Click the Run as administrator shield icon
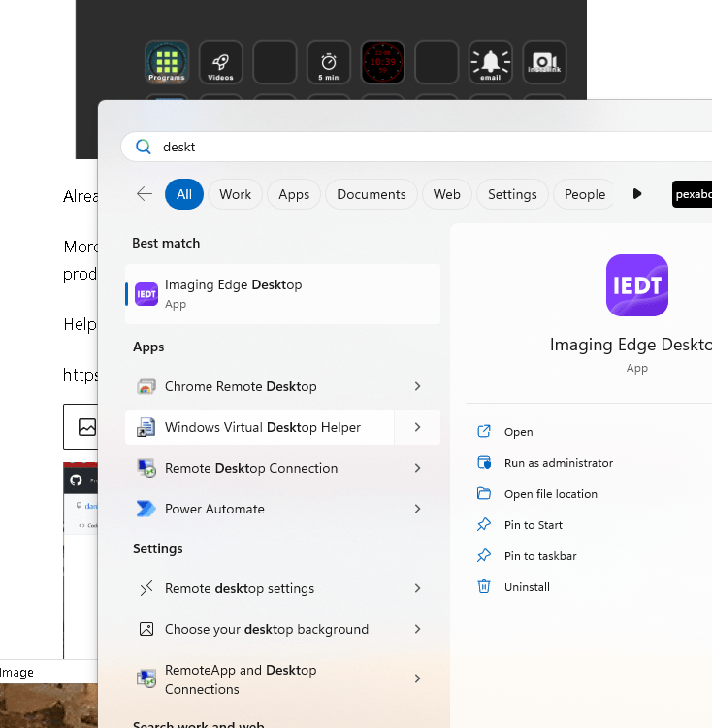This screenshot has height=728, width=712. tap(484, 462)
